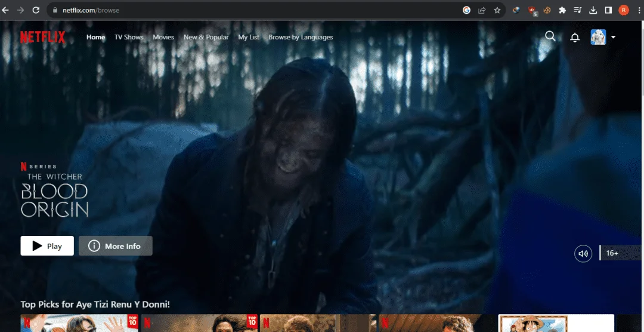Go to the Home tab
The image size is (644, 332).
pyautogui.click(x=95, y=37)
